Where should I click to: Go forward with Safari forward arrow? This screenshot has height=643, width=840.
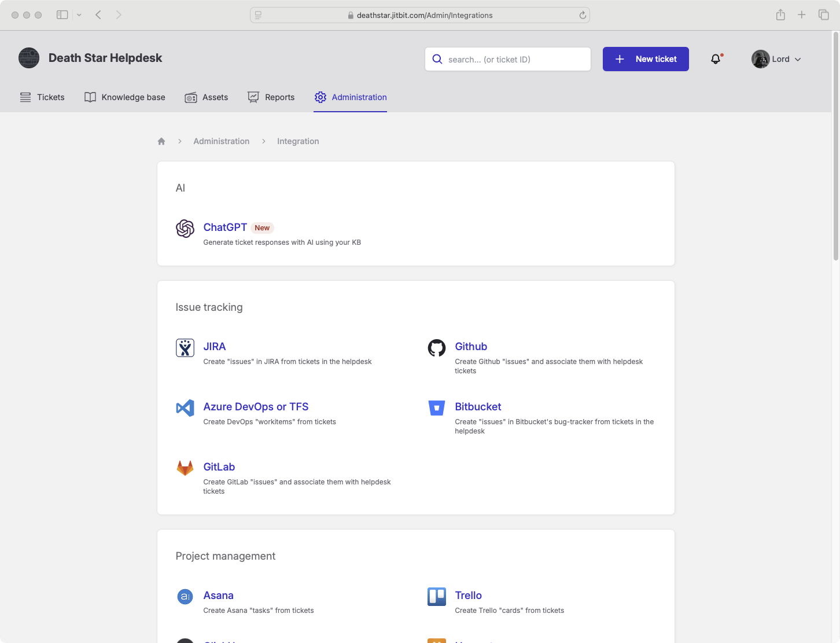[x=119, y=15]
